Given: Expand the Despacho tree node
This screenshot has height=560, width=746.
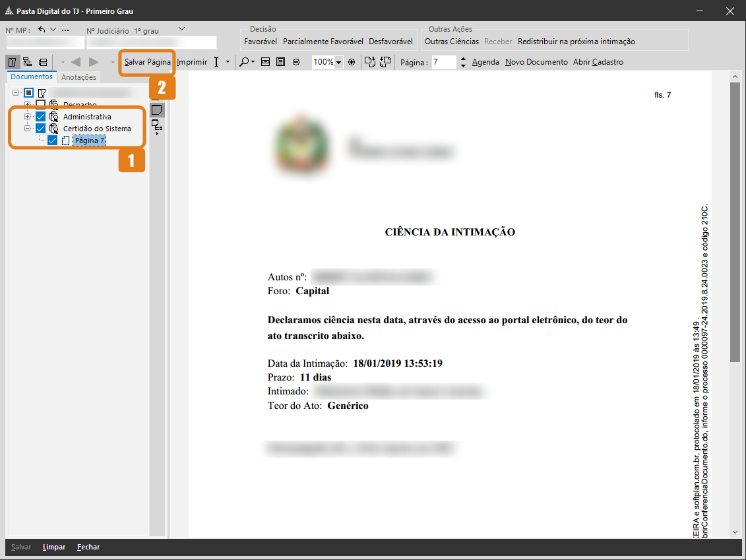Looking at the screenshot, I should tap(28, 104).
